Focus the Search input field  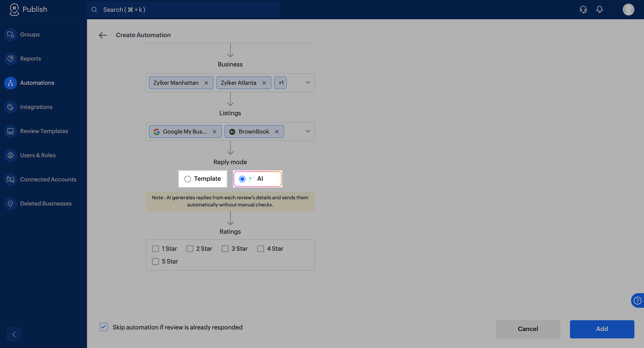point(183,9)
